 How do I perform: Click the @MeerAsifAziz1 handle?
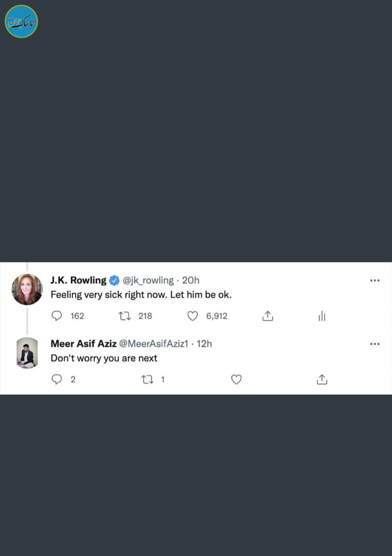[x=154, y=343]
